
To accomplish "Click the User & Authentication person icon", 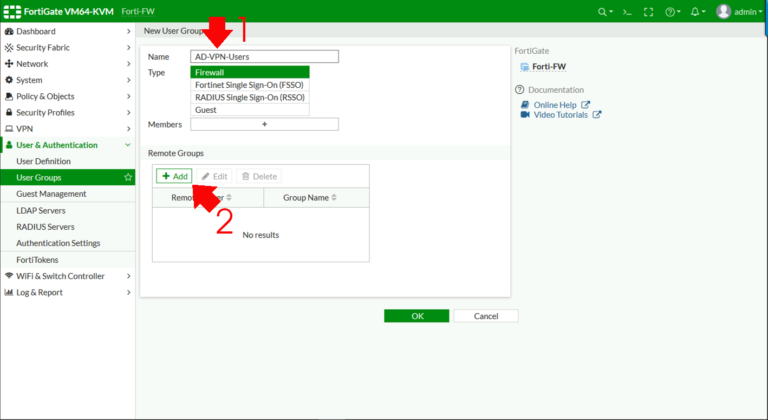I will (9, 145).
